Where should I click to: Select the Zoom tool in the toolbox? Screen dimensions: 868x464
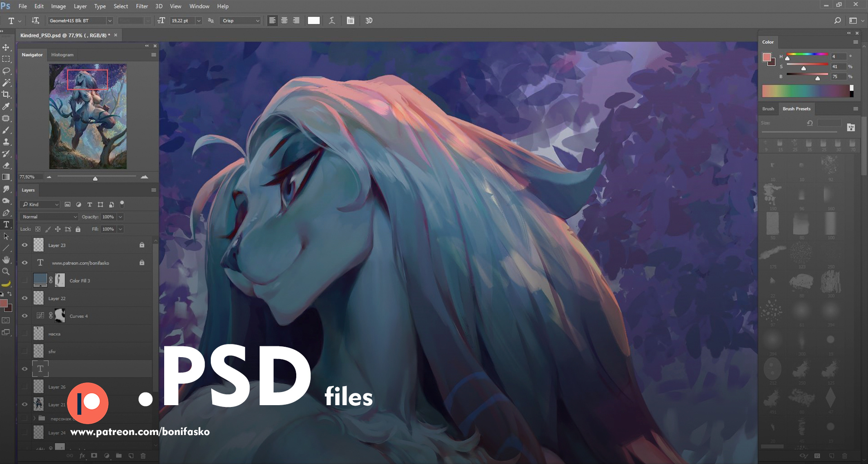click(x=6, y=272)
